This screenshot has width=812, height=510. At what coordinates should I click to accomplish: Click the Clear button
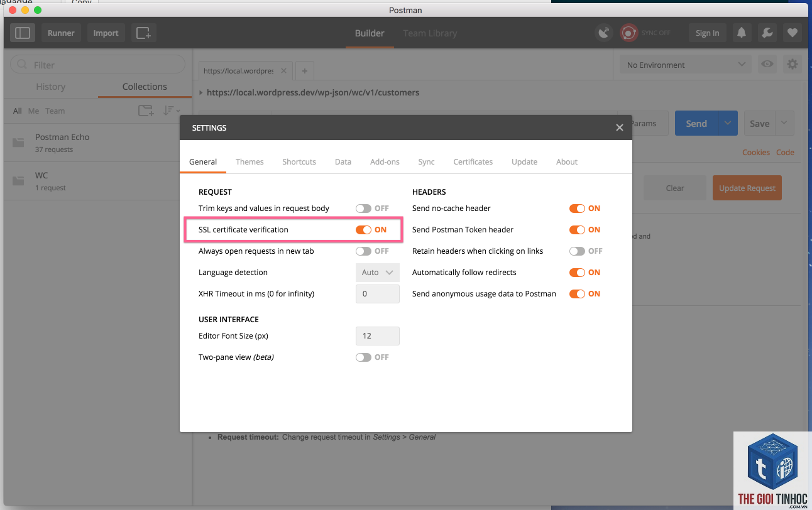[674, 188]
